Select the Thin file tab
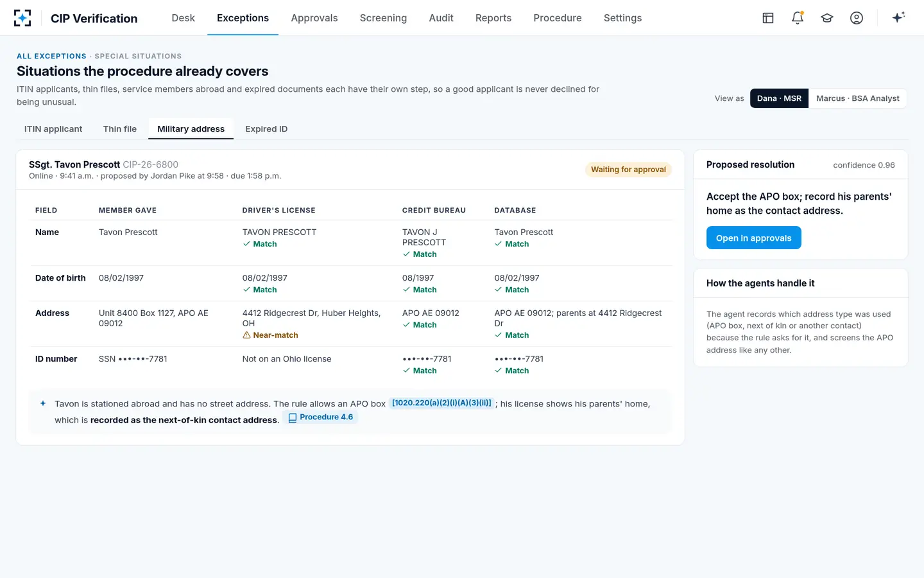Viewport: 924px width, 578px height. point(120,129)
